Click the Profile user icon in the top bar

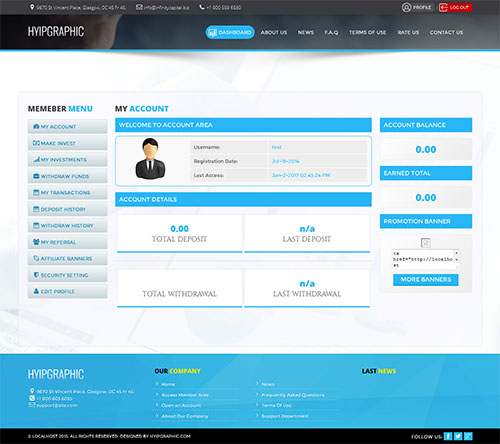[x=406, y=7]
